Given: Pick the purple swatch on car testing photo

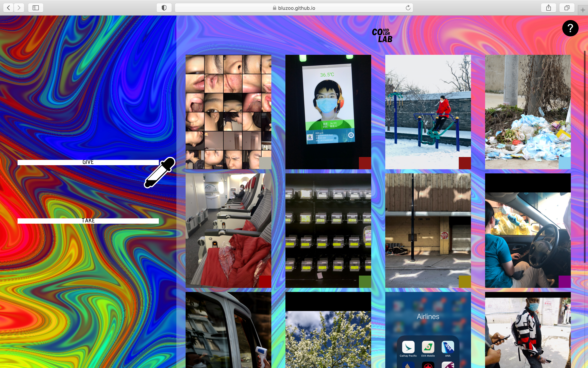Looking at the screenshot, I should tap(565, 282).
